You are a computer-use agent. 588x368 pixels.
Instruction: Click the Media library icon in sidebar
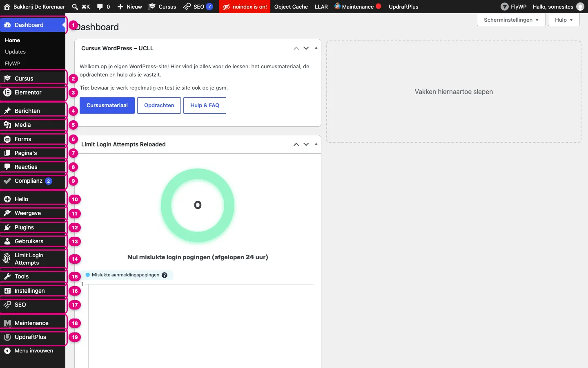pos(7,125)
